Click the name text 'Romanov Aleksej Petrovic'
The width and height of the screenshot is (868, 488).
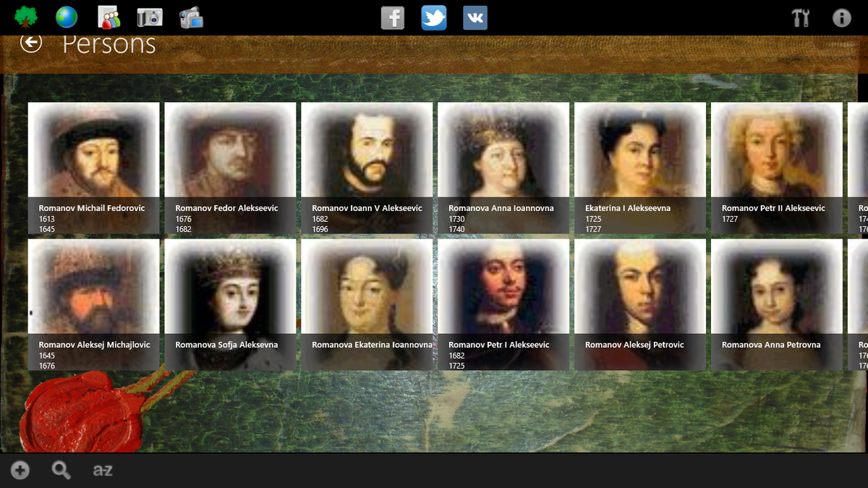633,345
